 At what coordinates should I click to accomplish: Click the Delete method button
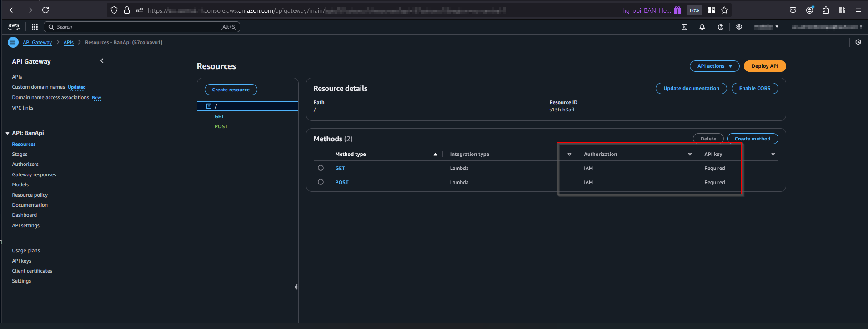click(x=708, y=139)
